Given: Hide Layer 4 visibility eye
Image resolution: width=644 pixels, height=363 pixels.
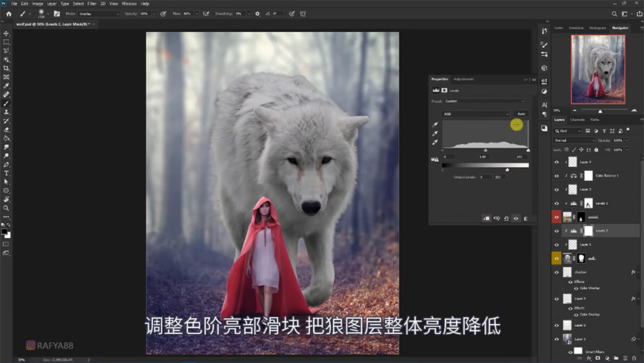Looking at the screenshot, I should 557,162.
